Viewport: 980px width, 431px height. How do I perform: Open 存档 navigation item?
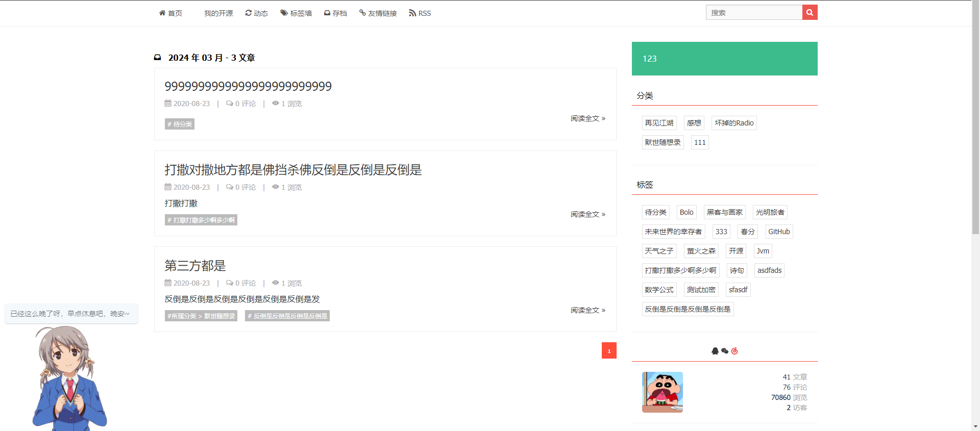[x=335, y=13]
